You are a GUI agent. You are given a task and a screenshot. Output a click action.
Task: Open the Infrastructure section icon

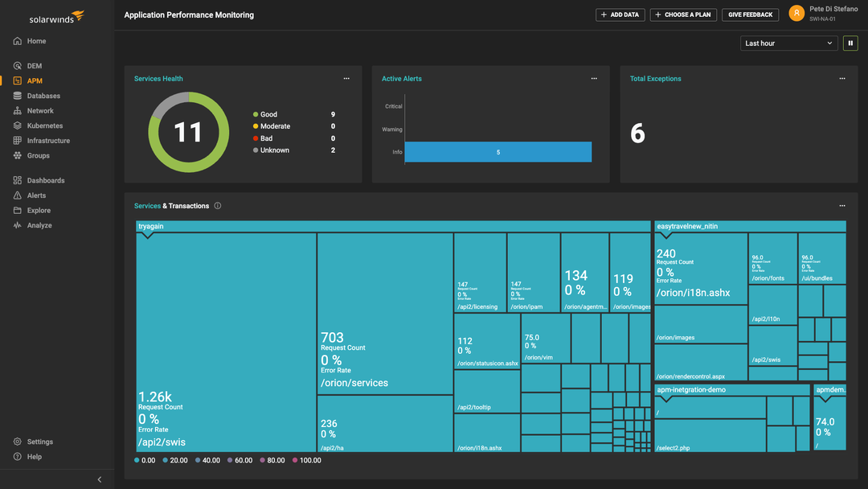tap(18, 140)
